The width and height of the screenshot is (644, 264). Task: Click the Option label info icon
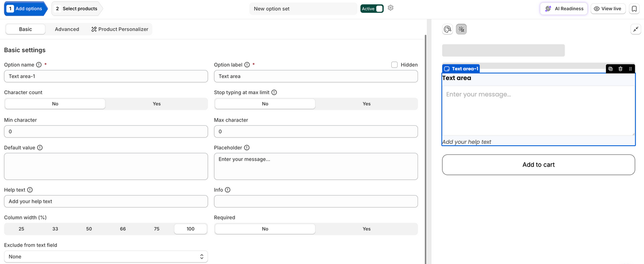(247, 65)
